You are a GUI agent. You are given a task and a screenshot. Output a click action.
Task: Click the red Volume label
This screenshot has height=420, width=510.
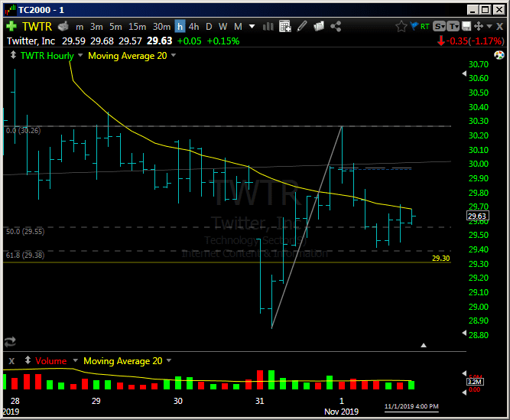click(51, 361)
